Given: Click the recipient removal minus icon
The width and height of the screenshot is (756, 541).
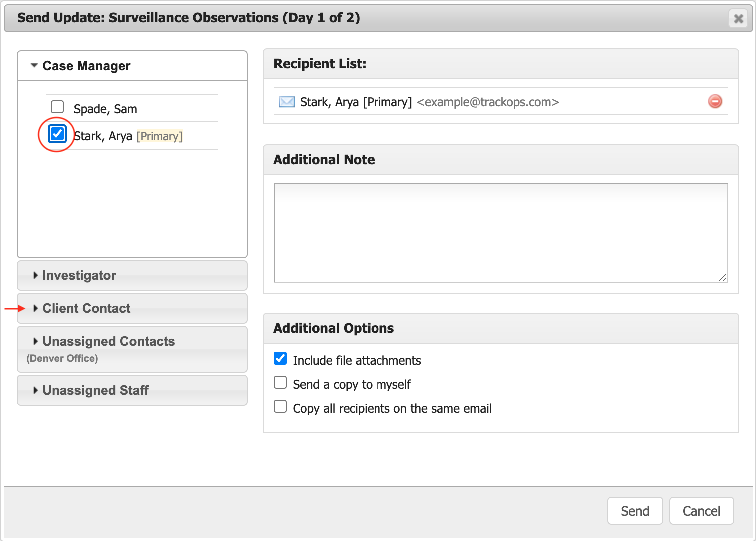Looking at the screenshot, I should click(x=715, y=101).
